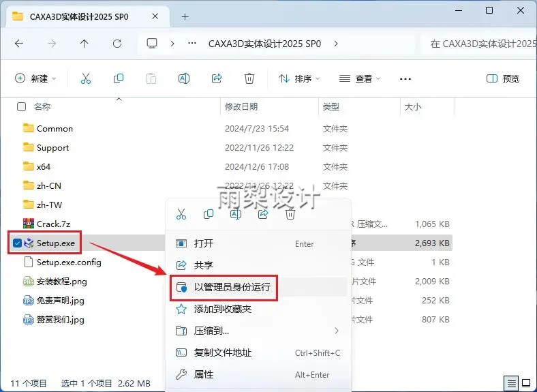Click the 807 KB size cell
This screenshot has height=392, width=537.
coord(435,319)
